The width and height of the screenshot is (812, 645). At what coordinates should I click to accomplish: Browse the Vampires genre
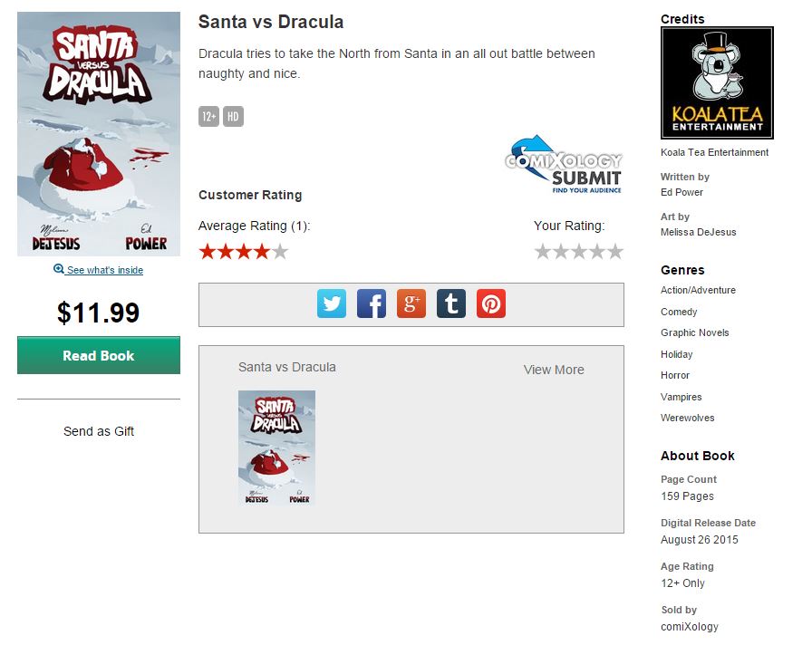tap(681, 397)
